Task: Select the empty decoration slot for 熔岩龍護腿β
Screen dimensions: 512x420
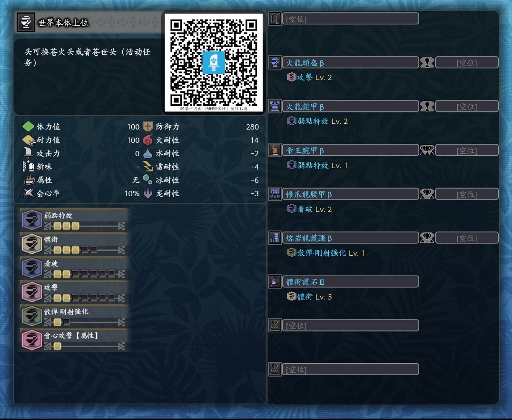Action: 467,238
